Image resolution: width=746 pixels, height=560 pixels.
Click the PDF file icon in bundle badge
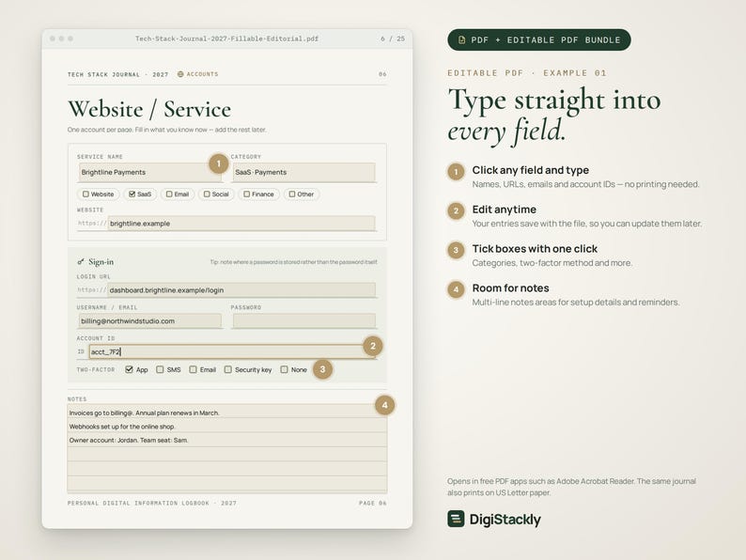[x=461, y=40]
